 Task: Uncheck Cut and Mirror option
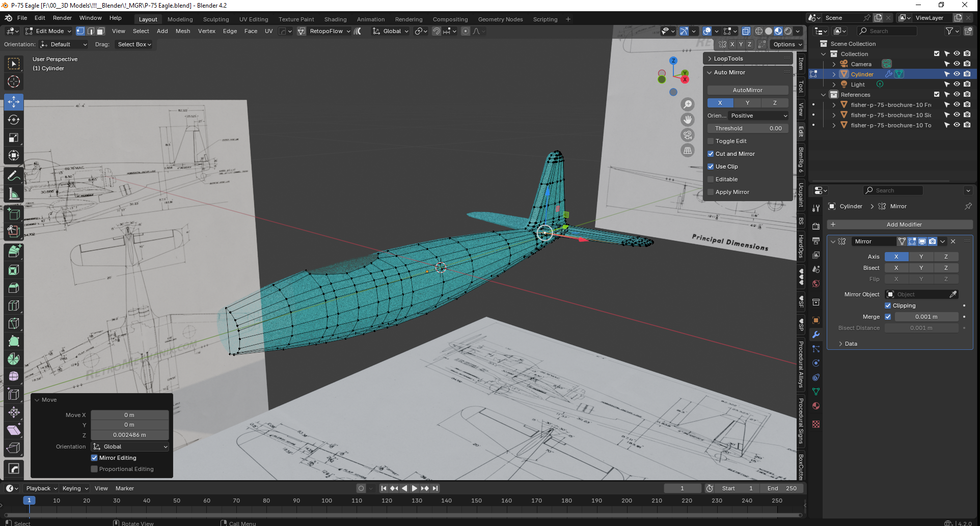pyautogui.click(x=711, y=154)
